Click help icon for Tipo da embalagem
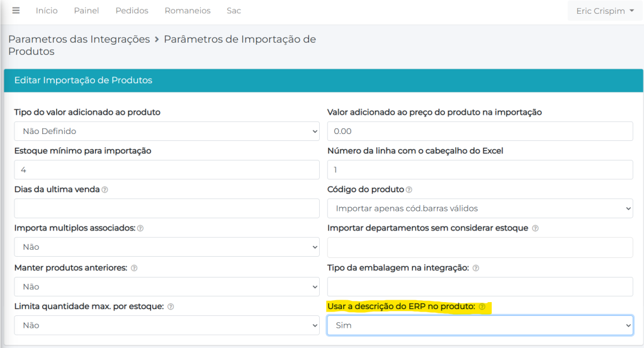The width and height of the screenshot is (644, 348). [475, 268]
